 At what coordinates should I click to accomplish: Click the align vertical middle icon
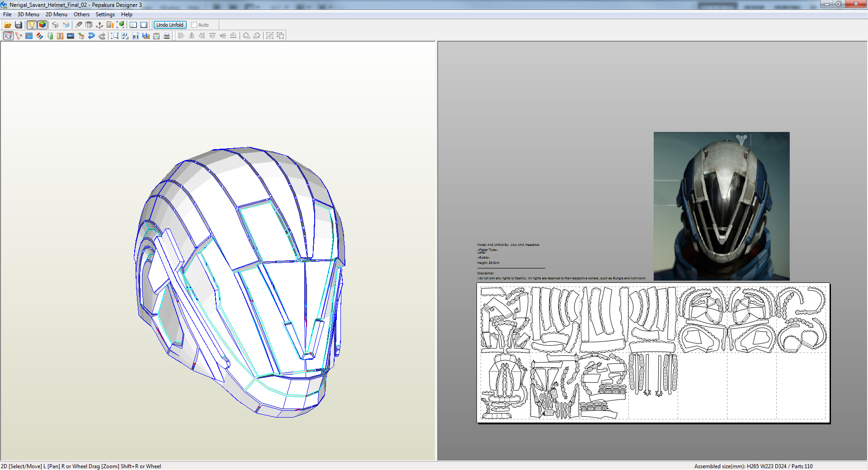(x=223, y=36)
